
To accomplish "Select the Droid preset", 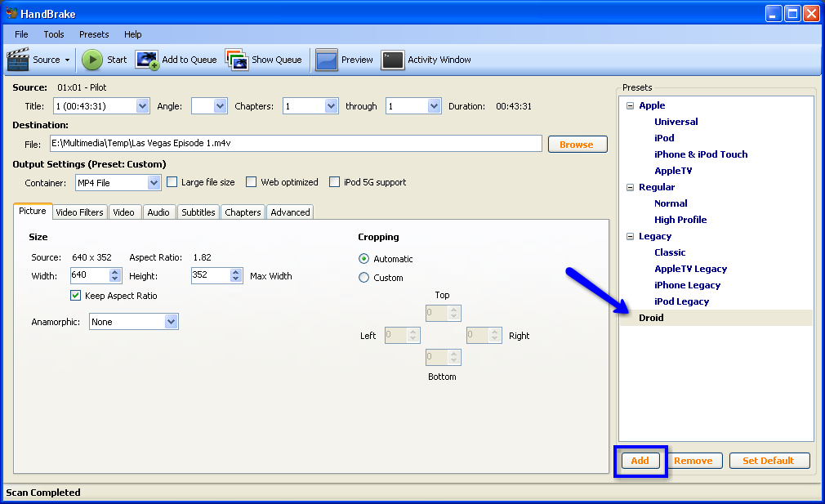I will pos(651,318).
